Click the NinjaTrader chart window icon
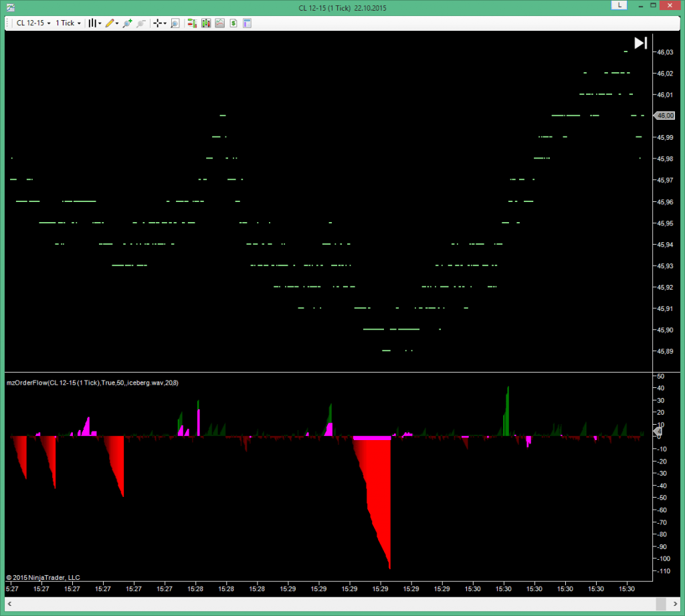The image size is (685, 616). point(11,7)
